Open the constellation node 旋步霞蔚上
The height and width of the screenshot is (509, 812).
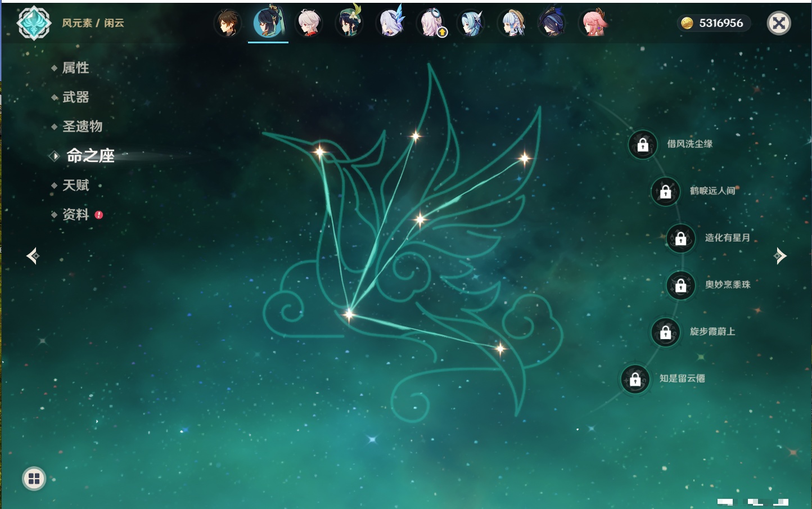coord(666,332)
